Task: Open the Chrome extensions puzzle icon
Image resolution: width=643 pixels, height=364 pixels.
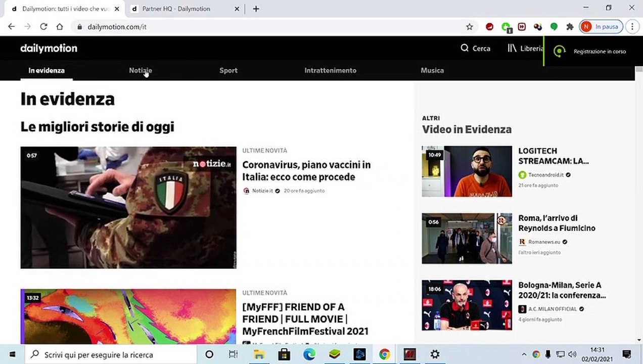Action: point(570,27)
